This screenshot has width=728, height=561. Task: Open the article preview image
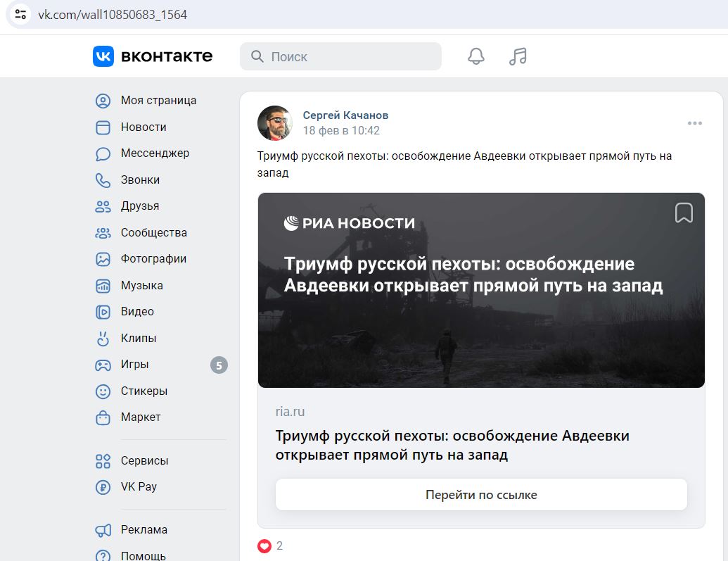click(481, 290)
